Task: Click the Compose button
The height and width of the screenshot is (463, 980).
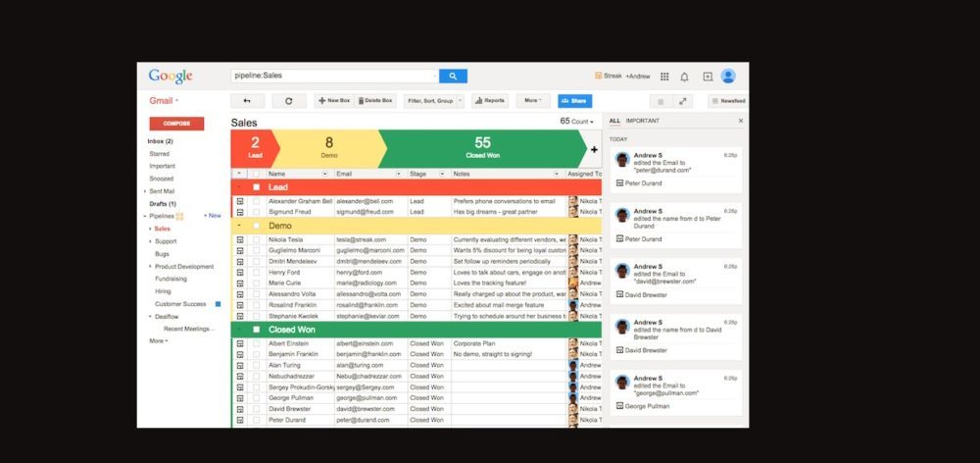Action: coord(176,124)
